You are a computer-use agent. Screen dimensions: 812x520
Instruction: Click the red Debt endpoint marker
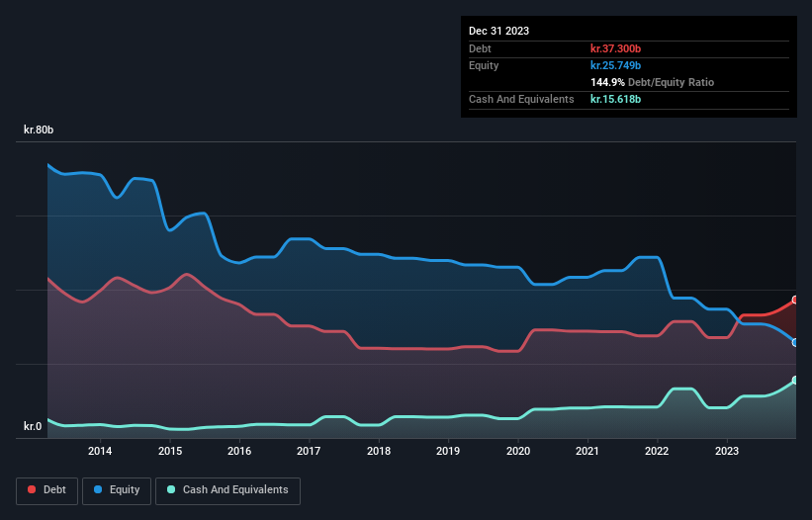795,301
